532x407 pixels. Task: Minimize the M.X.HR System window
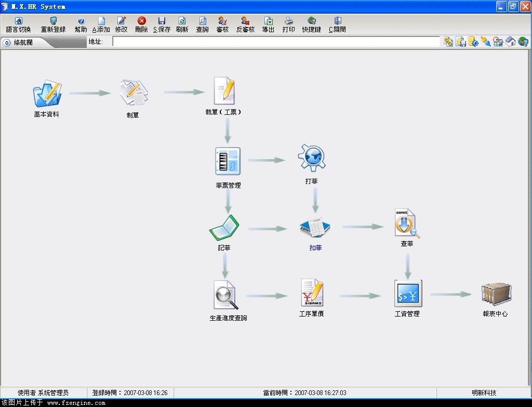(x=501, y=6)
